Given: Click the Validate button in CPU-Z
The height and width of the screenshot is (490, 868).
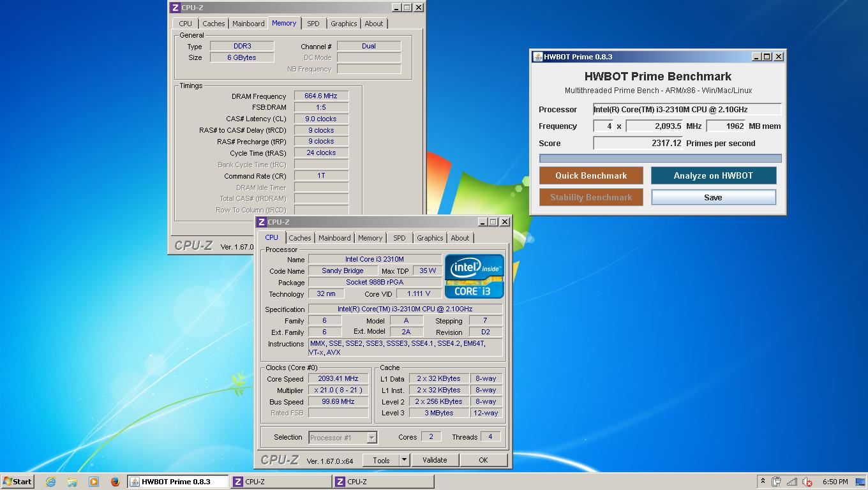Looking at the screenshot, I should pos(435,460).
